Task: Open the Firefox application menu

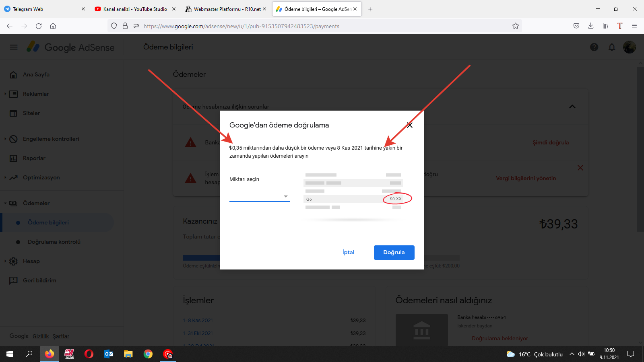Action: point(634,26)
